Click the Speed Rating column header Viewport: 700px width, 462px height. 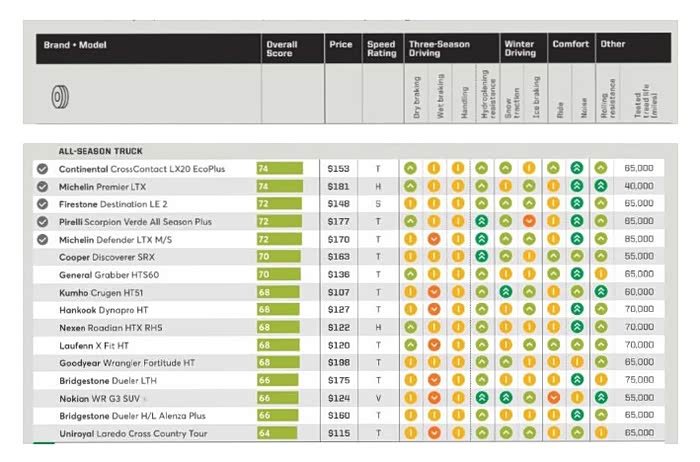382,49
